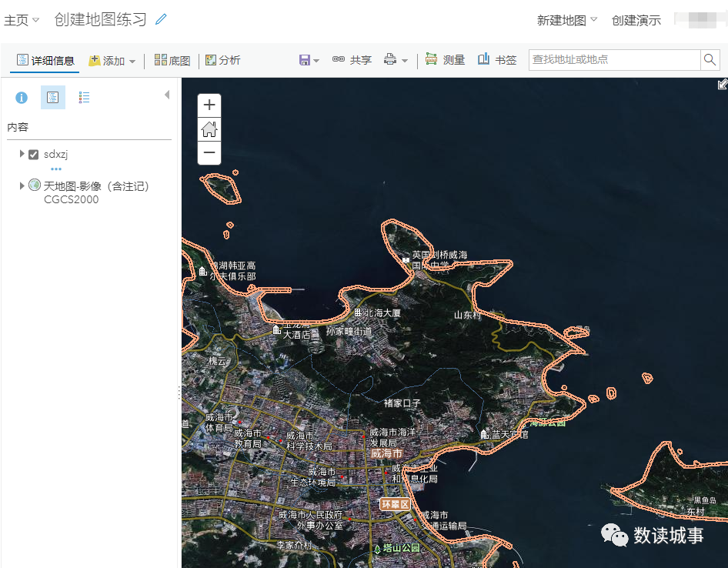Expand the print options arrow
This screenshot has width=728, height=568.
tap(405, 61)
